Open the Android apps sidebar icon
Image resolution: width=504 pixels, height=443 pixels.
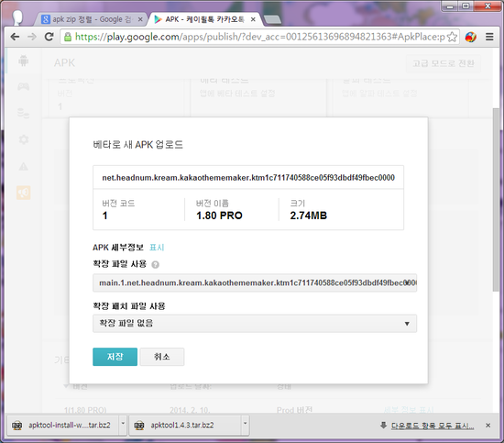[x=24, y=61]
